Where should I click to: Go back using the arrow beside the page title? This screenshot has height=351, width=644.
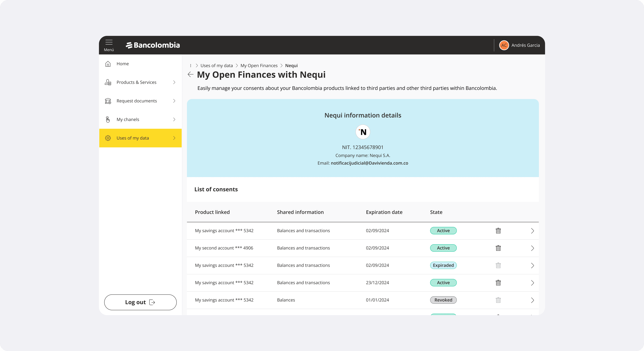tap(191, 74)
